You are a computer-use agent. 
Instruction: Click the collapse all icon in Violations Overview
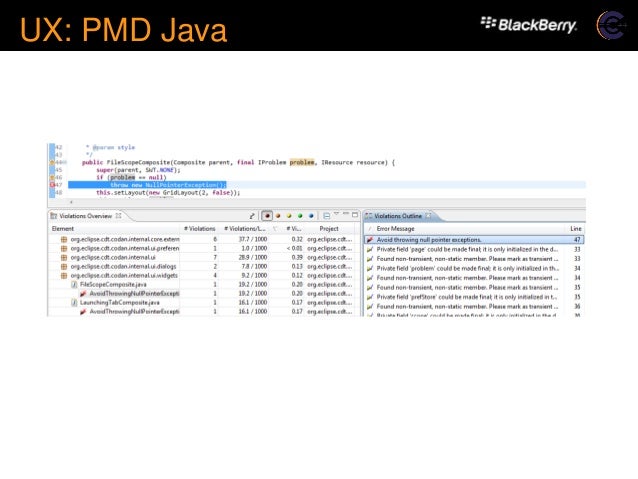point(326,216)
